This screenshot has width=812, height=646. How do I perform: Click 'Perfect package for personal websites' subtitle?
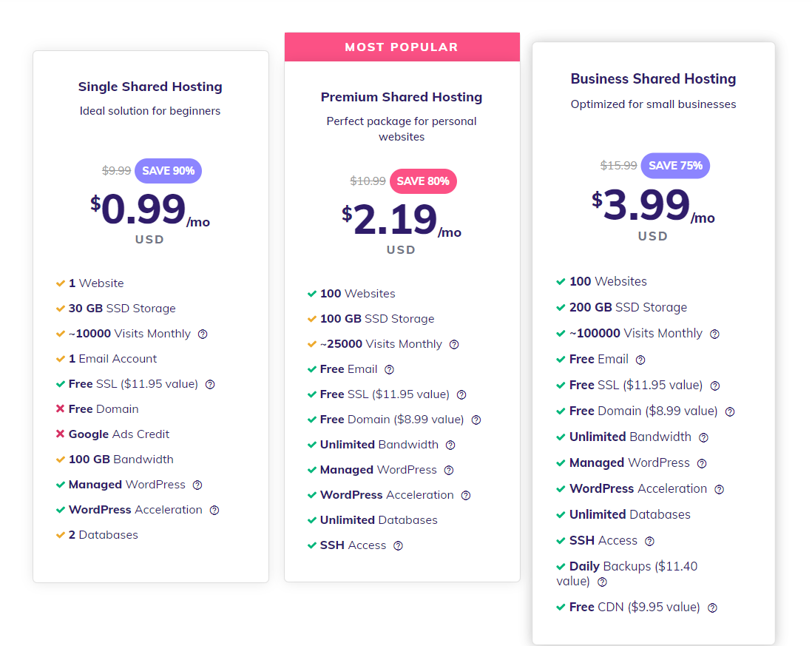(402, 129)
